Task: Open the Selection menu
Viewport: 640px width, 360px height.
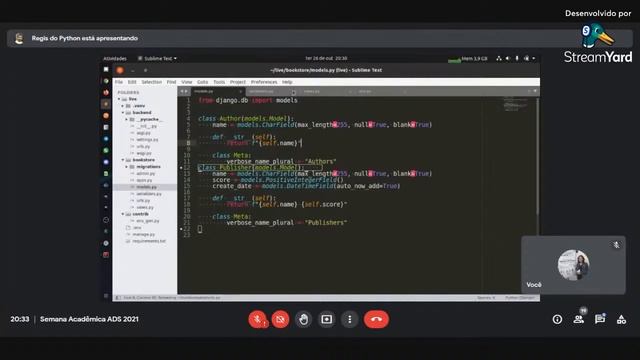Action: (x=152, y=82)
